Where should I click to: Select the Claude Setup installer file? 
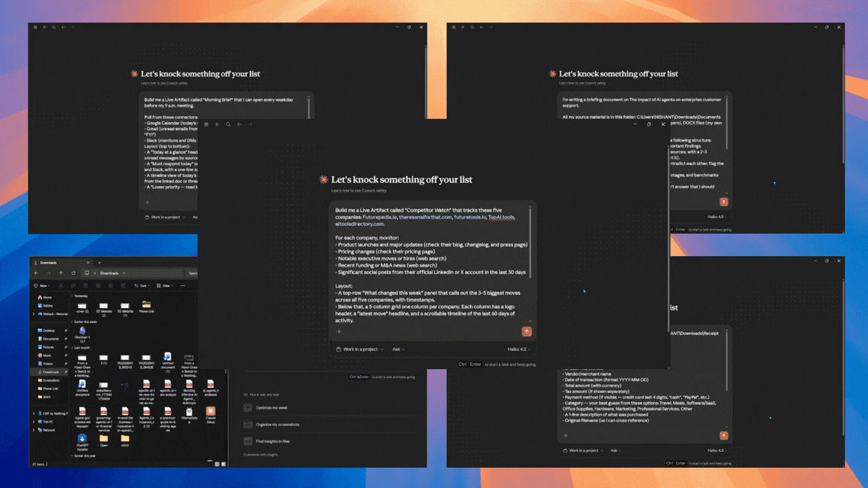pyautogui.click(x=210, y=414)
